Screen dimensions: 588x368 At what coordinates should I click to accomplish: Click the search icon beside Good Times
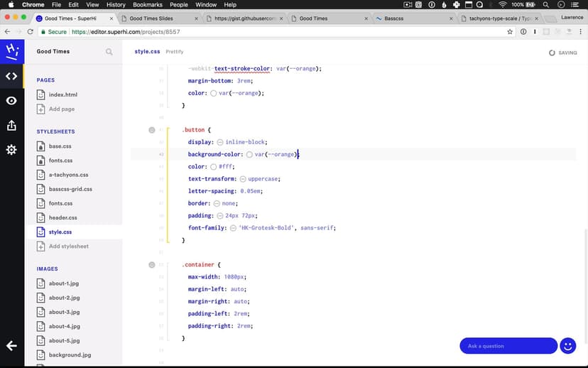click(x=109, y=52)
